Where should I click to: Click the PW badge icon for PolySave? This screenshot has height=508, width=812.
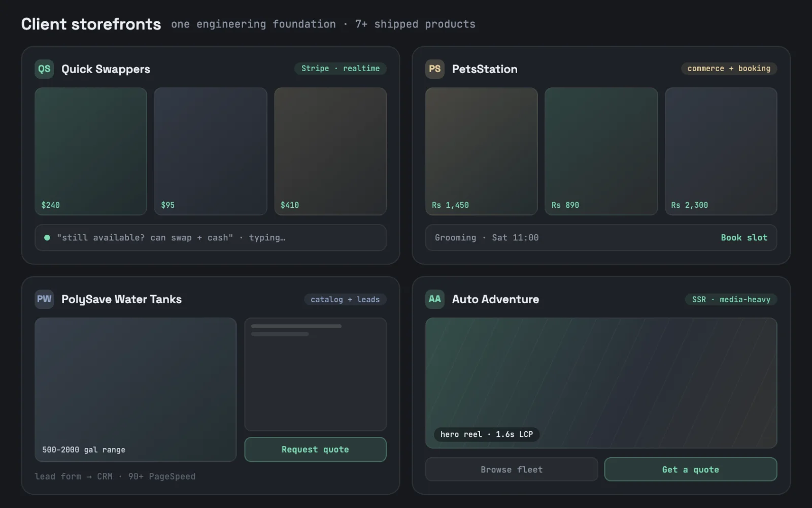[x=44, y=299]
